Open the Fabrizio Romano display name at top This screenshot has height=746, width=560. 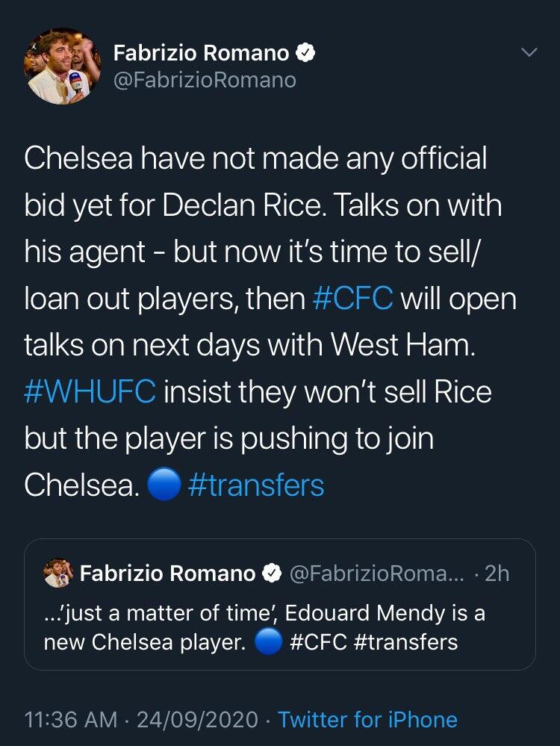coord(202,53)
